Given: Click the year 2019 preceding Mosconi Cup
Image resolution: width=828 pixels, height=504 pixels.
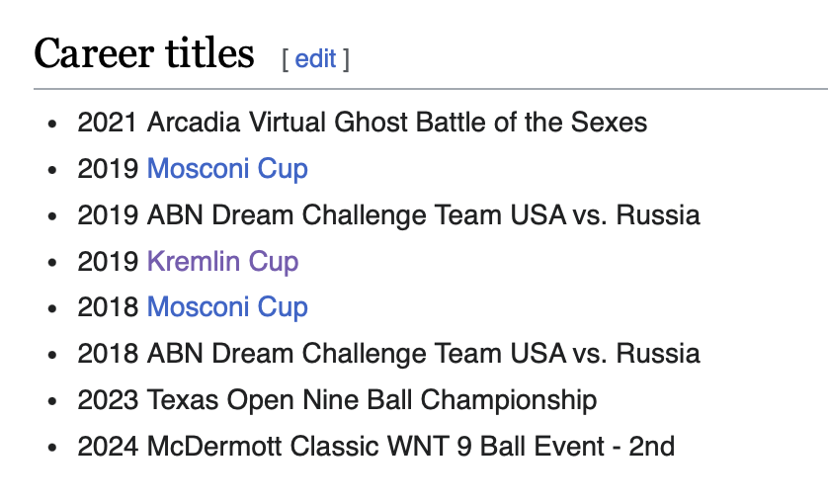Looking at the screenshot, I should click(x=108, y=169).
